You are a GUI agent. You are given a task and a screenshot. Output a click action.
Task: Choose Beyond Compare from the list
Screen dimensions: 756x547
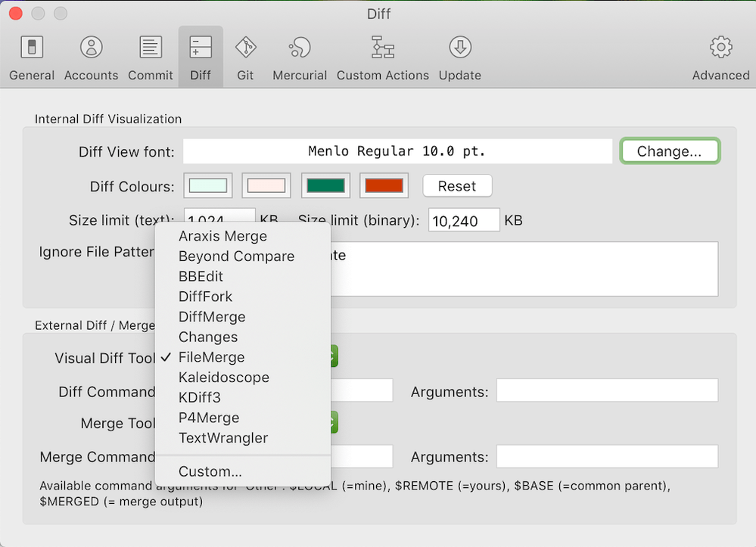pos(243,256)
